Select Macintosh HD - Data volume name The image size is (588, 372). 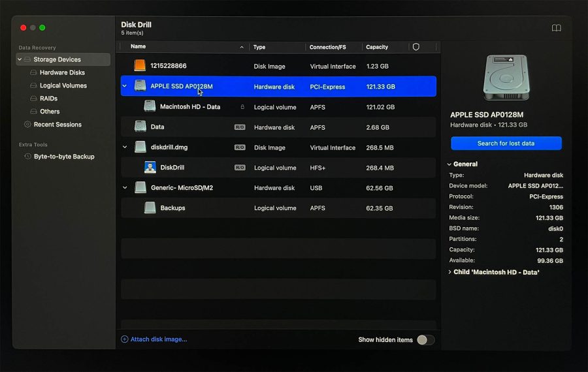(x=190, y=106)
